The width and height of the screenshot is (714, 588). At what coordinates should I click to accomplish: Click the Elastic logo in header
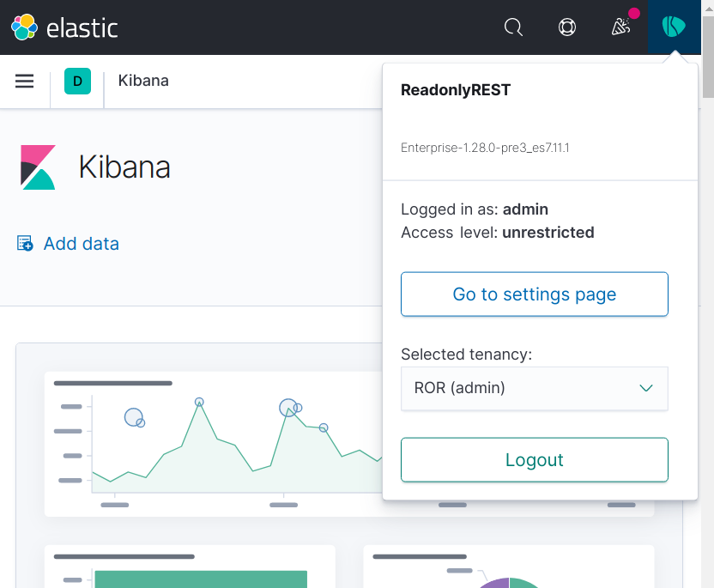click(x=64, y=27)
